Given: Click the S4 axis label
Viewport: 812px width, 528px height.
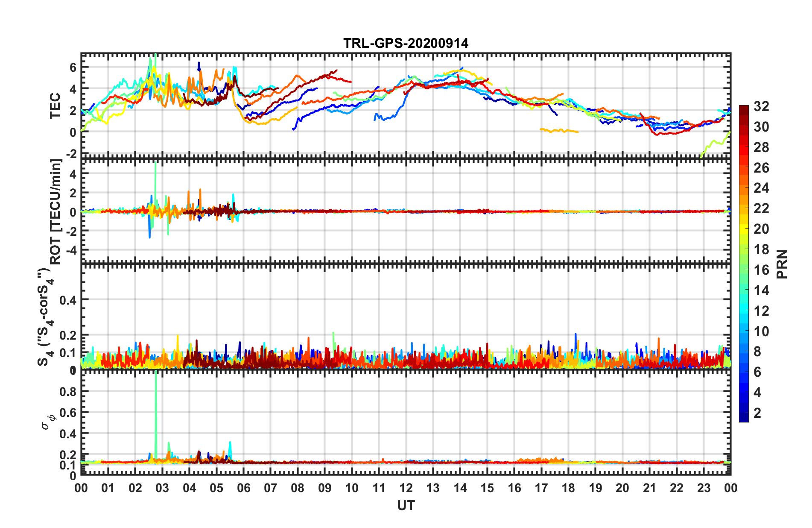Looking at the screenshot, I should coord(45,317).
